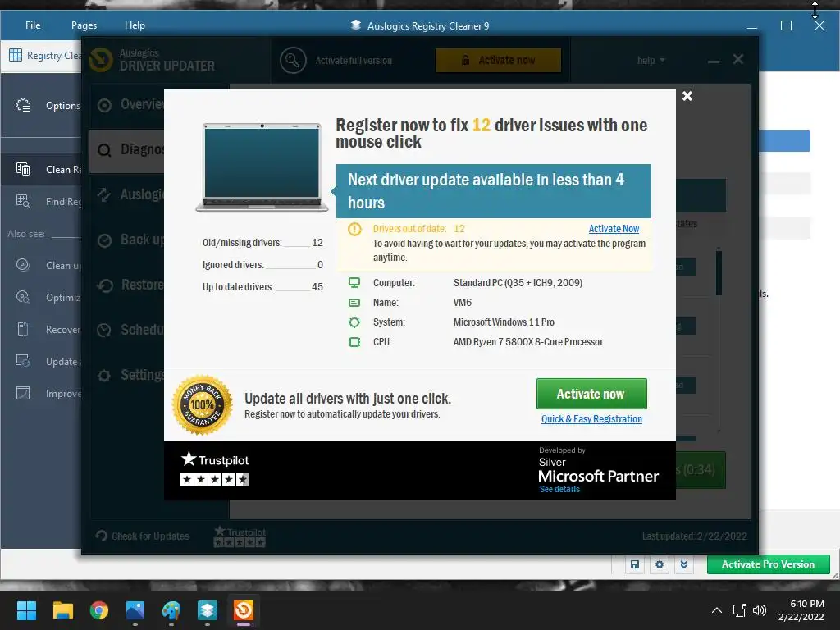Click the System gear icon

pos(354,322)
